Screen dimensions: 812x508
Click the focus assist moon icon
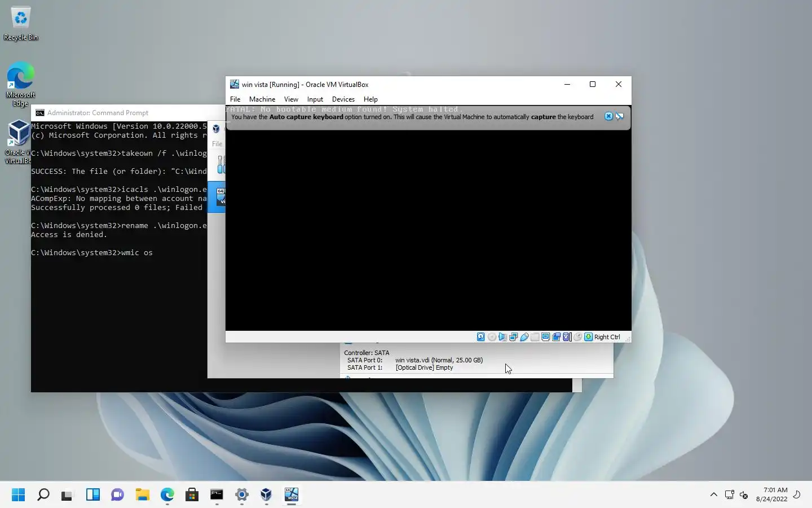point(797,494)
